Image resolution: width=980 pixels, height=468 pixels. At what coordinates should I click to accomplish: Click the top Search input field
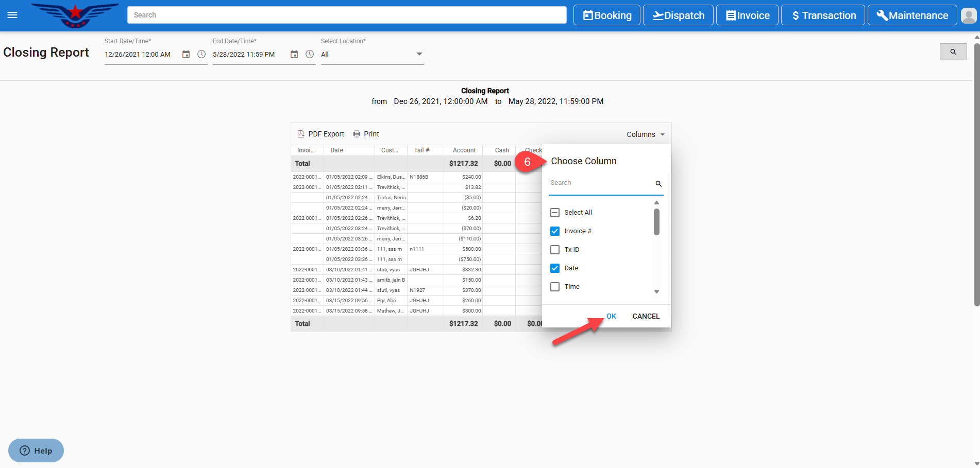[346, 15]
